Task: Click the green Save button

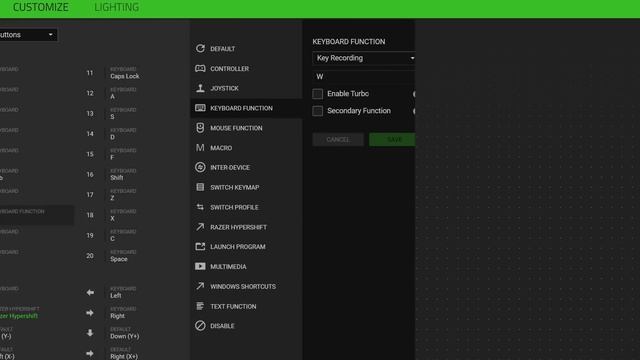Action: tap(392, 140)
